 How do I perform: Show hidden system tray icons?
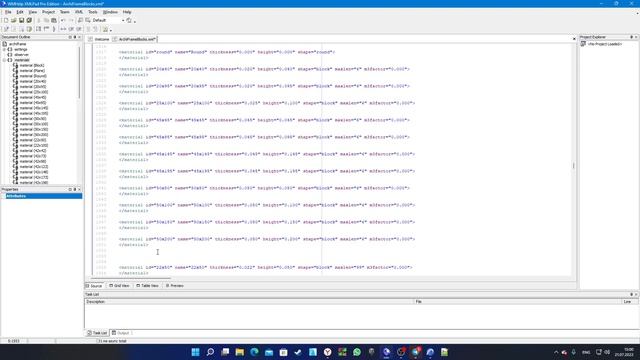(x=556, y=352)
